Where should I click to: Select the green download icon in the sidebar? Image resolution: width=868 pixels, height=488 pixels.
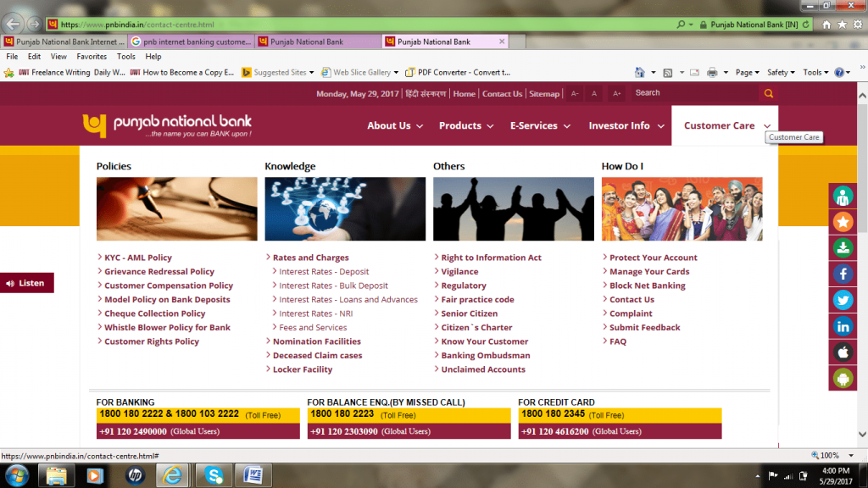(843, 247)
